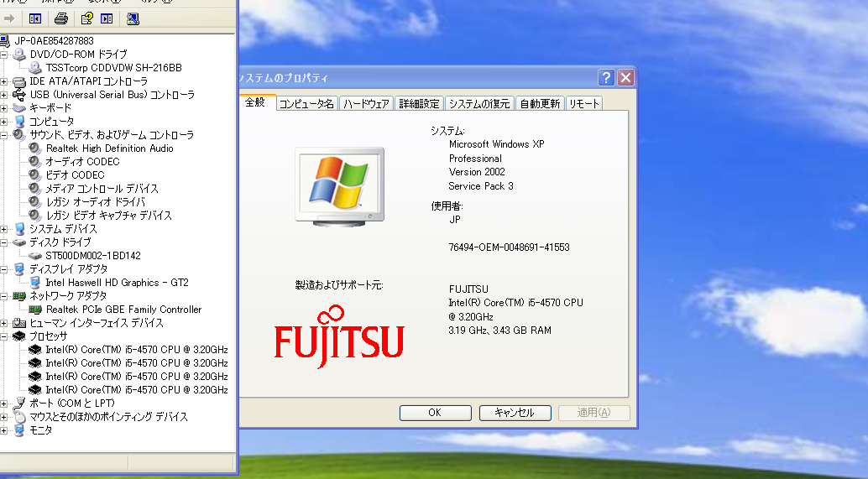Collapse the sound, video and game controller node
Image resolution: width=868 pixels, height=479 pixels.
4,135
